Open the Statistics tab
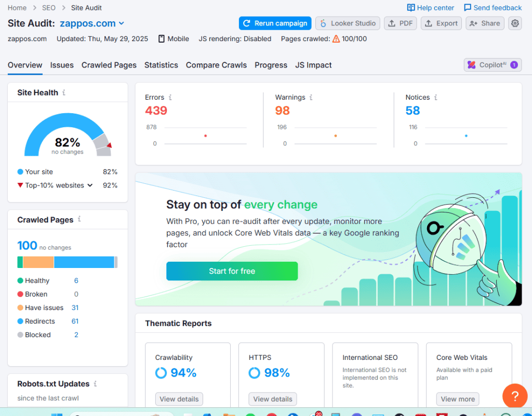Image resolution: width=532 pixels, height=416 pixels. coord(161,65)
